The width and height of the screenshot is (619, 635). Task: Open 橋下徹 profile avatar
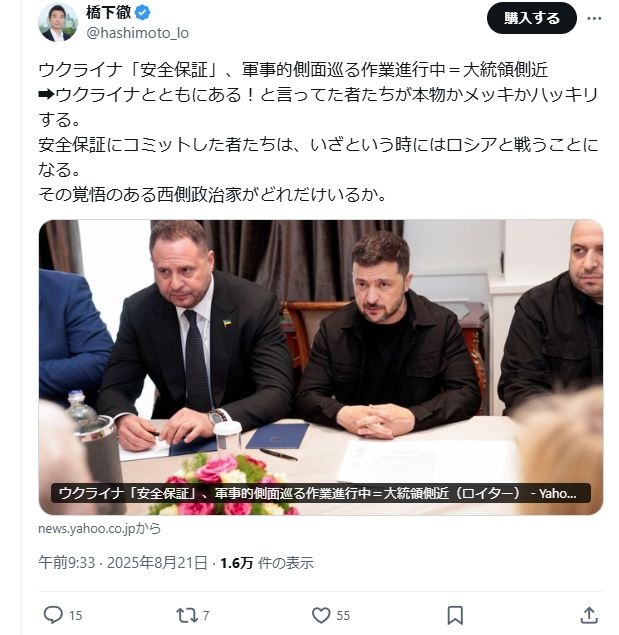point(58,22)
